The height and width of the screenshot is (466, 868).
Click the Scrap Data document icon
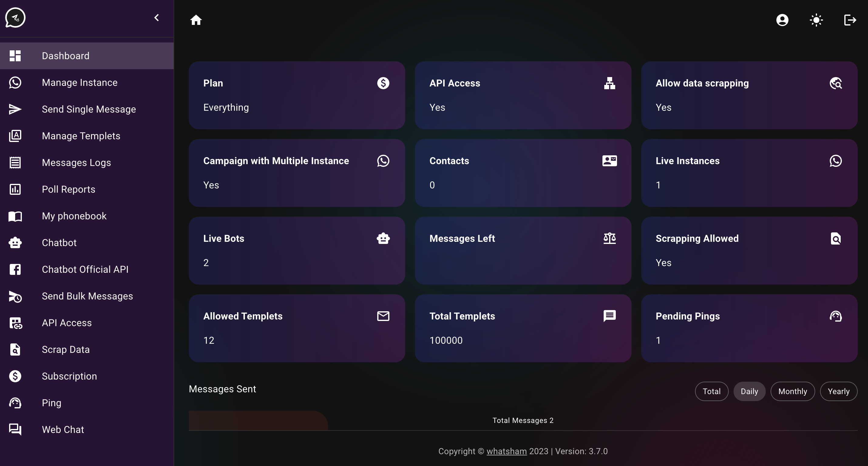pyautogui.click(x=15, y=349)
